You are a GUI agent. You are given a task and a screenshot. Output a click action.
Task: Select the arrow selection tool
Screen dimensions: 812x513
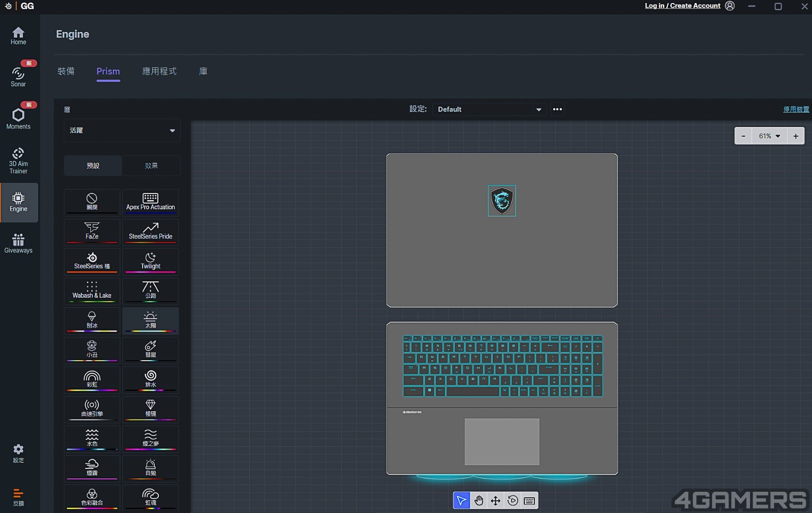click(461, 501)
